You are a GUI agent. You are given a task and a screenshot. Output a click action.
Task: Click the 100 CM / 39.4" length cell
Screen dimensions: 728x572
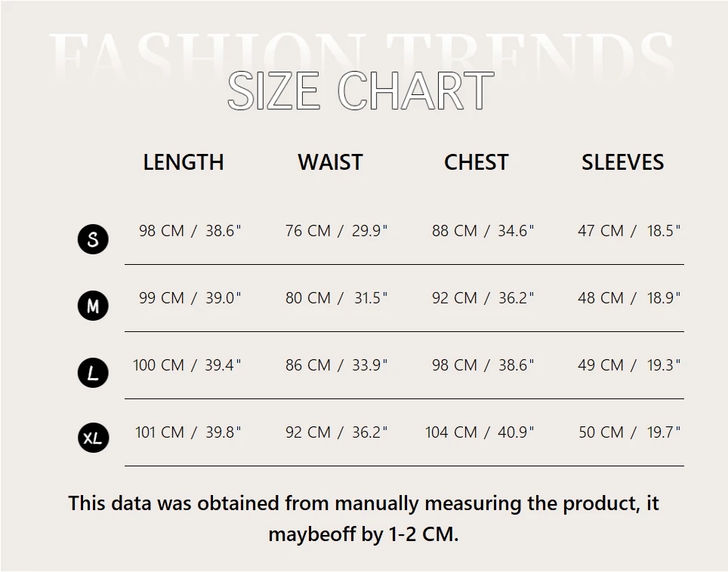coord(187,365)
